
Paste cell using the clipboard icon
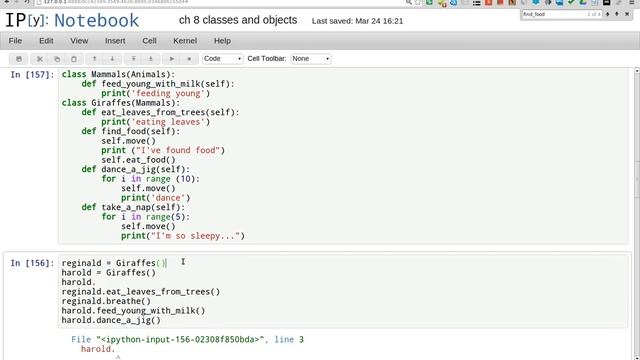[74, 59]
